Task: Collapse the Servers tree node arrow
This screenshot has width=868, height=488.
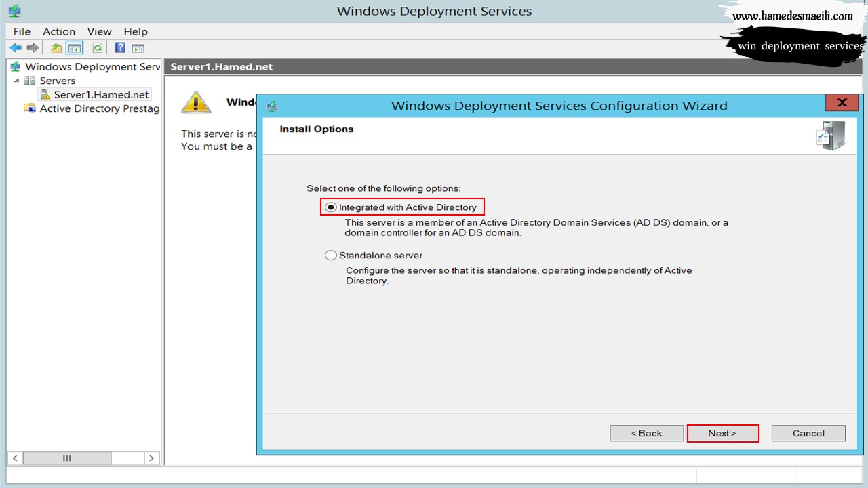Action: 16,80
